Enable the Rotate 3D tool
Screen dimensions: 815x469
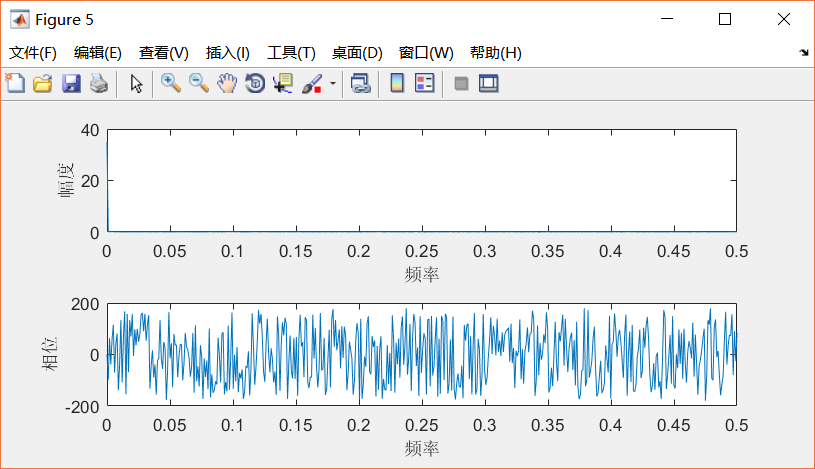[x=255, y=83]
